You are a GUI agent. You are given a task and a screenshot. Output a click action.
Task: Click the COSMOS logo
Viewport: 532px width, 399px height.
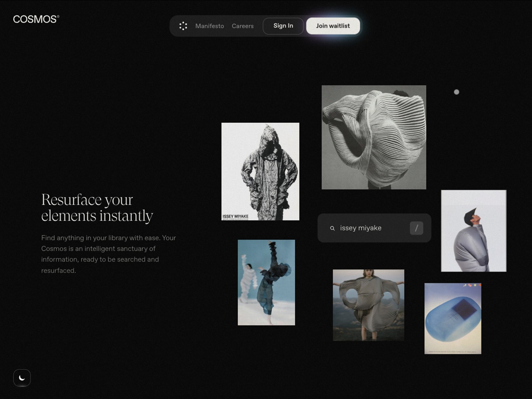(x=36, y=19)
